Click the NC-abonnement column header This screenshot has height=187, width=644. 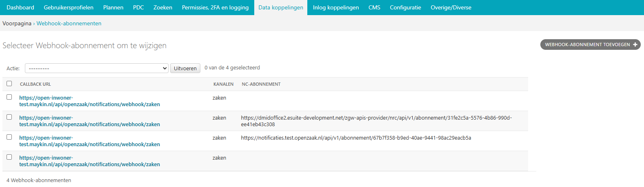[261, 84]
